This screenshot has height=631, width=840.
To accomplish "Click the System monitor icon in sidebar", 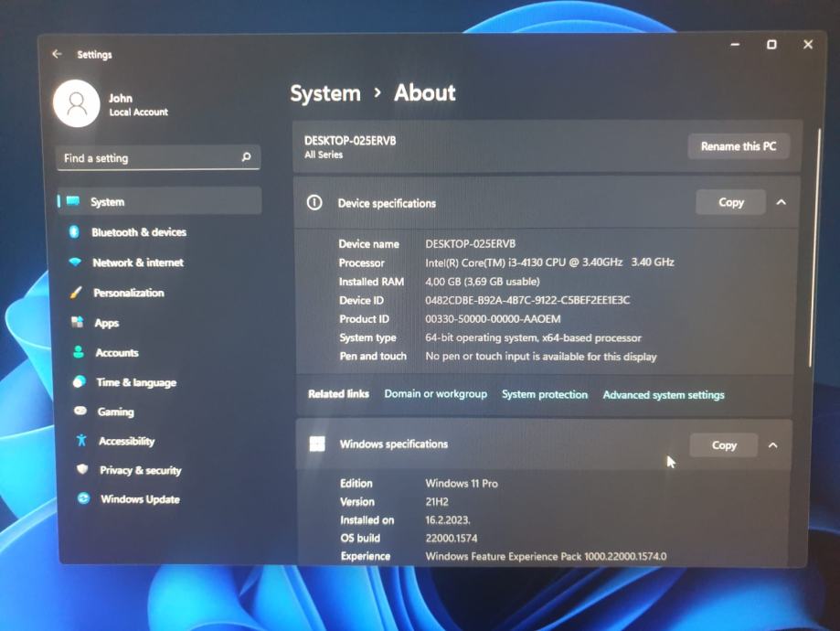I will 73,201.
